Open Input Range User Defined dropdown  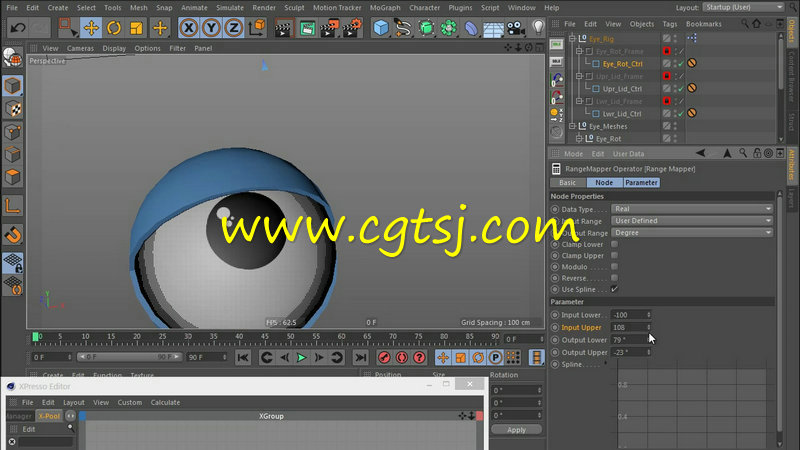[692, 221]
